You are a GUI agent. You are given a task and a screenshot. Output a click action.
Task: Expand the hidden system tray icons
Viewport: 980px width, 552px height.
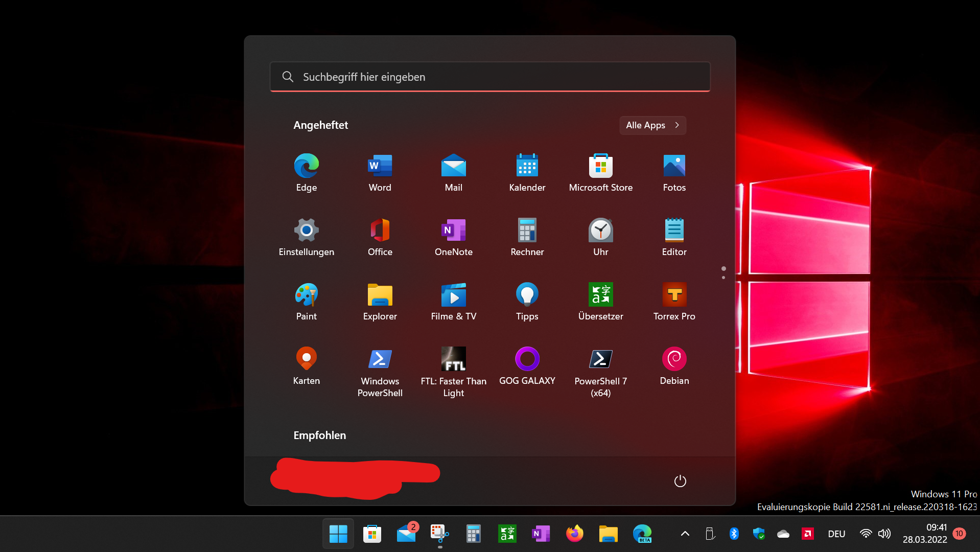pyautogui.click(x=685, y=534)
